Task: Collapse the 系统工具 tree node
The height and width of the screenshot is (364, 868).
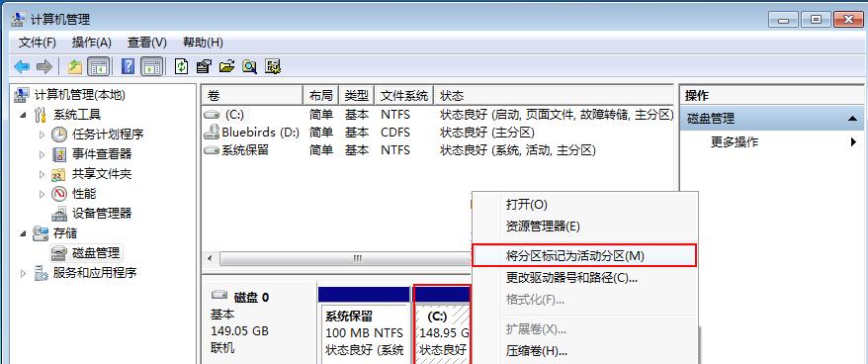Action: click(24, 116)
